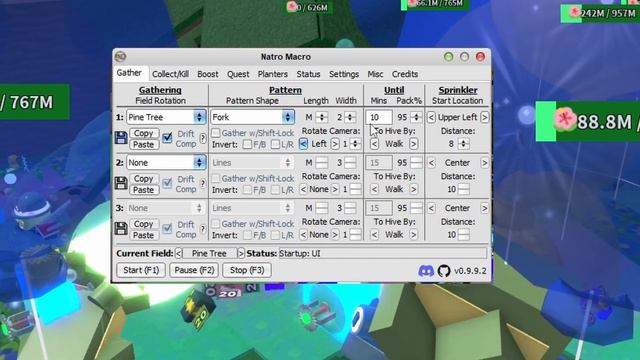Adjust row 1 pattern width stepper
The height and width of the screenshot is (360, 640).
click(x=350, y=117)
